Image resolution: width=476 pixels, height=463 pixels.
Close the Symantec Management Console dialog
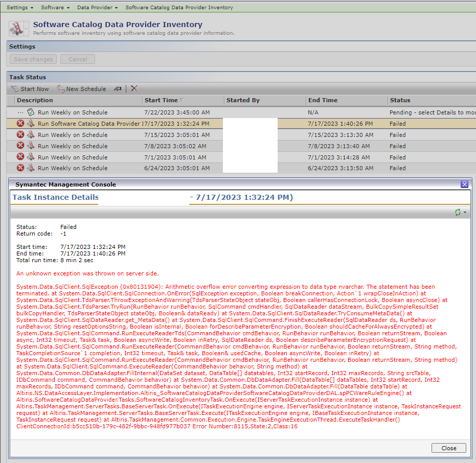(464, 184)
